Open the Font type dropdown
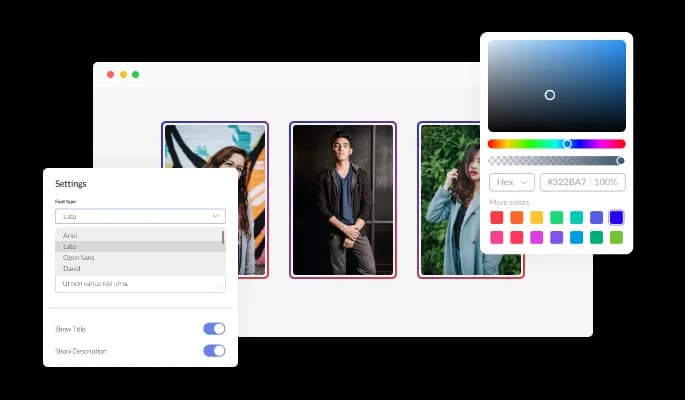 [140, 216]
